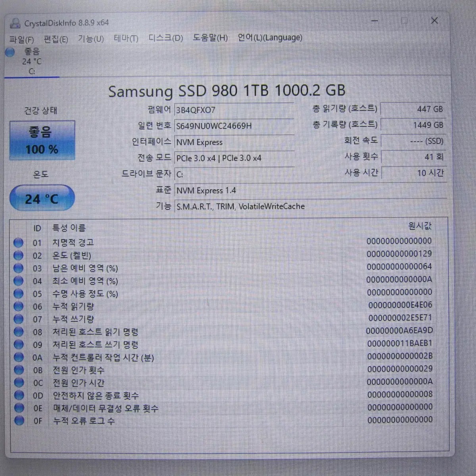The image size is (476, 476).
Task: Click the standard field NVM Express 1.4
Action: 311,190
